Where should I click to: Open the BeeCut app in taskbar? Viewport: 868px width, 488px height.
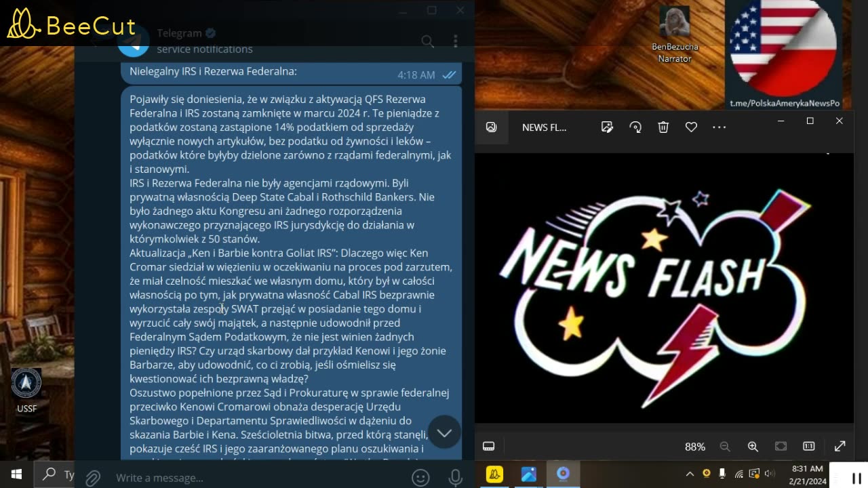pos(495,474)
